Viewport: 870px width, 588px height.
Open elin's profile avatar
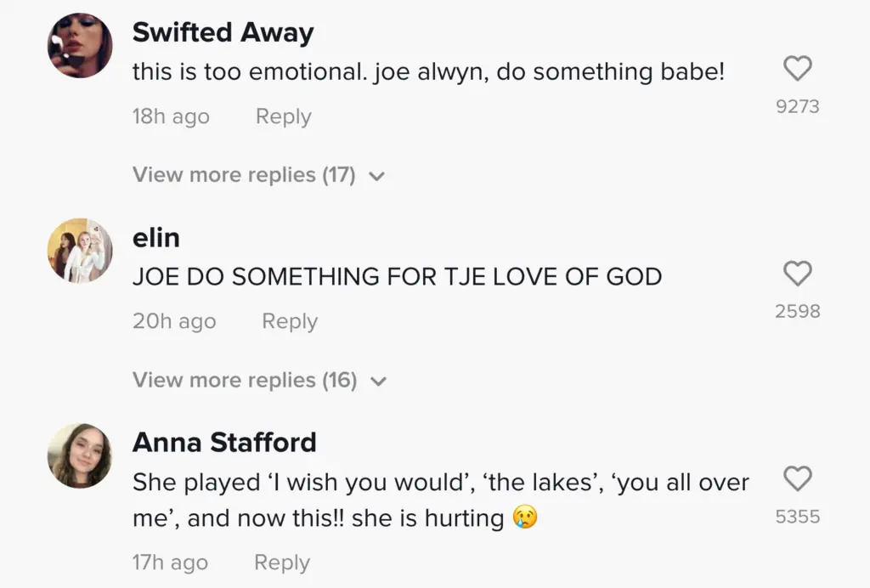80,251
